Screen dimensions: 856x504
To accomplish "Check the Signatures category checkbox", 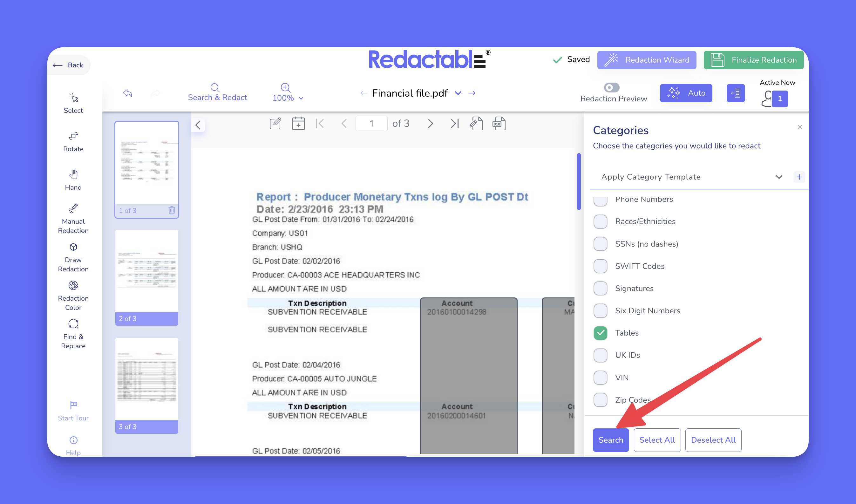I will (600, 288).
